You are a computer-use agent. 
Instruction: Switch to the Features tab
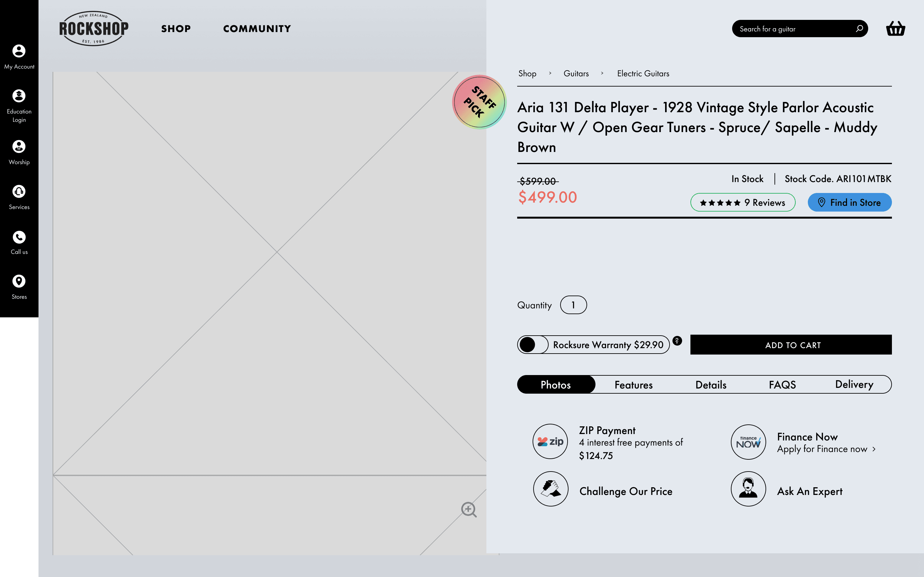coord(633,385)
